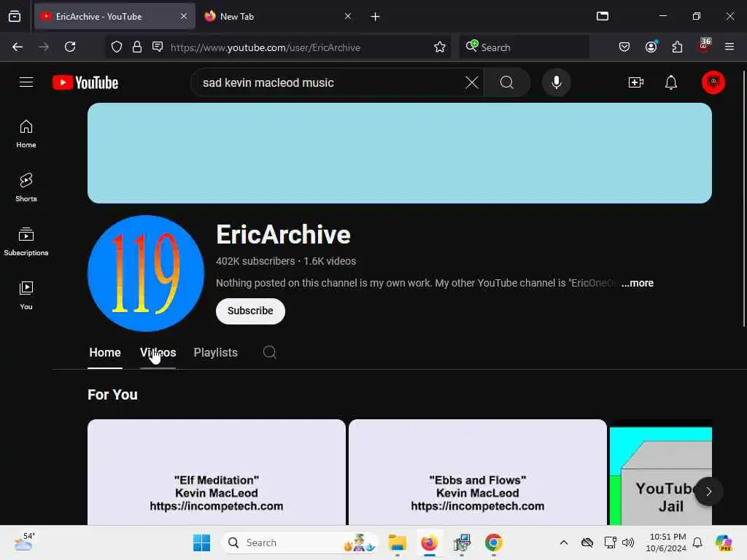Click the YouTube search magnifier button
The width and height of the screenshot is (747, 560).
507,82
